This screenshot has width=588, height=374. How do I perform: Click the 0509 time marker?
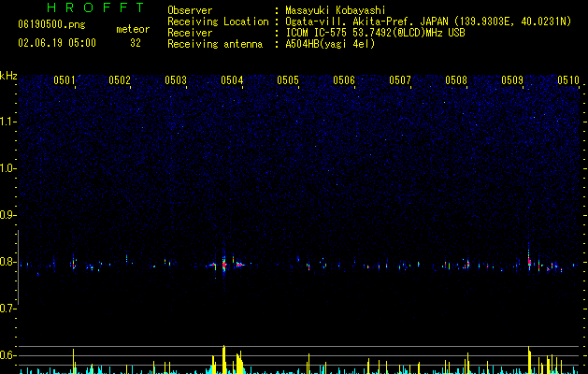pyautogui.click(x=512, y=80)
